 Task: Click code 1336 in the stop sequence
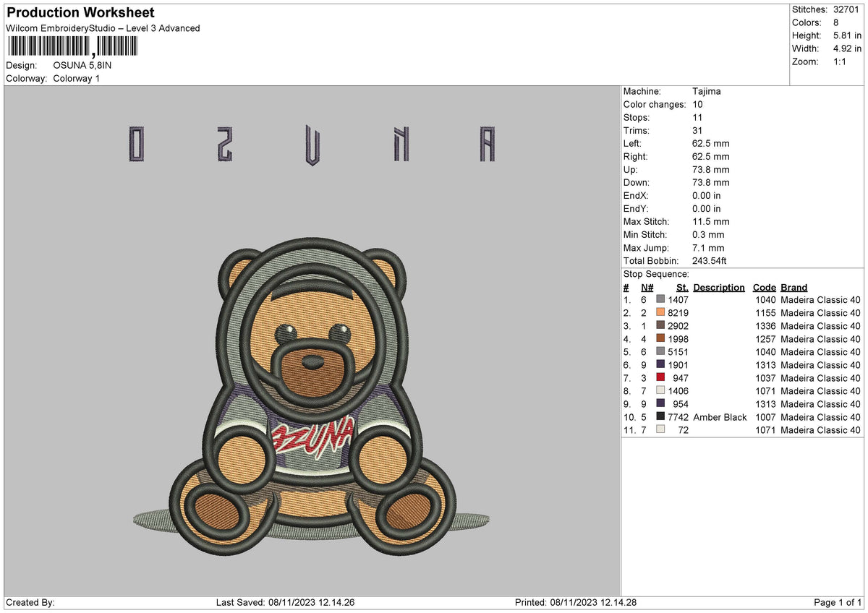(x=764, y=326)
